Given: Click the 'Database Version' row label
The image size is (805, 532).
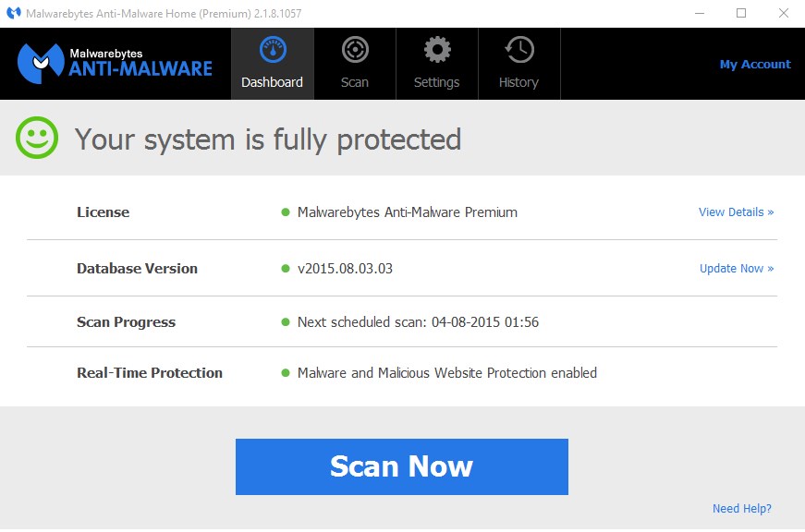Looking at the screenshot, I should click(x=137, y=268).
